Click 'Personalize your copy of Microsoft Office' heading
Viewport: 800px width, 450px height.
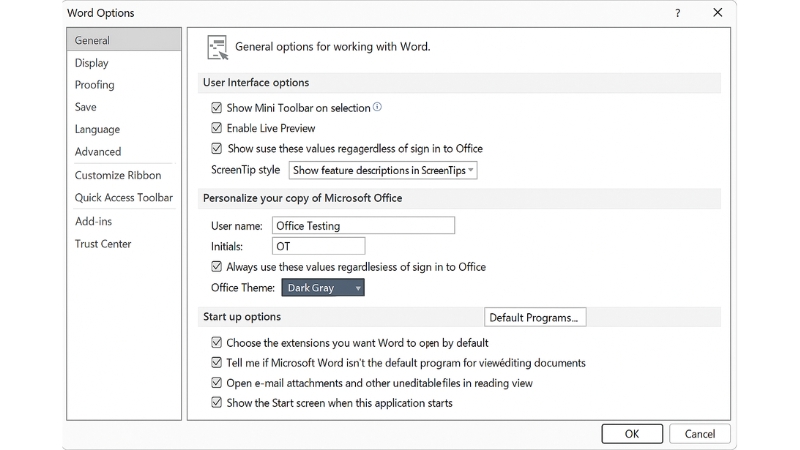coord(303,198)
